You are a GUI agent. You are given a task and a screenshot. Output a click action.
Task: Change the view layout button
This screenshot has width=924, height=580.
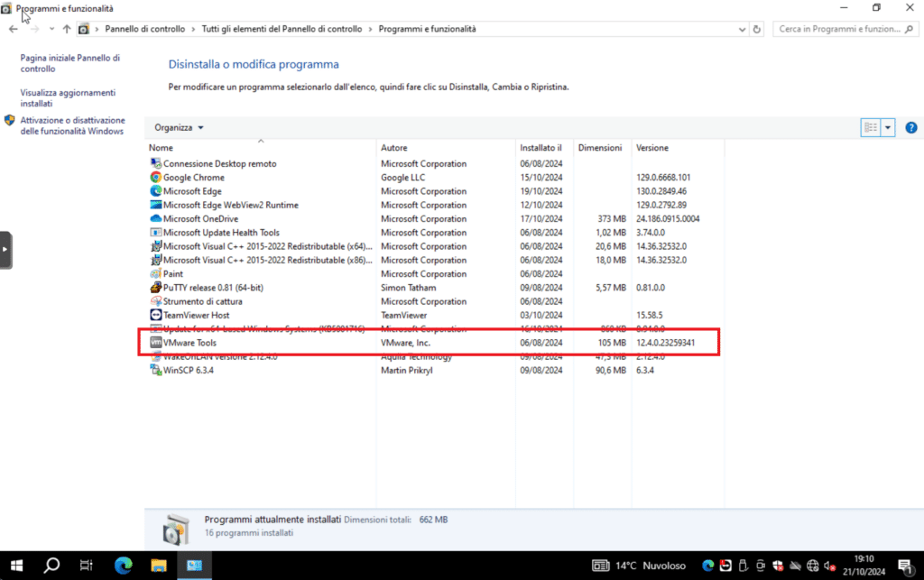coord(871,128)
